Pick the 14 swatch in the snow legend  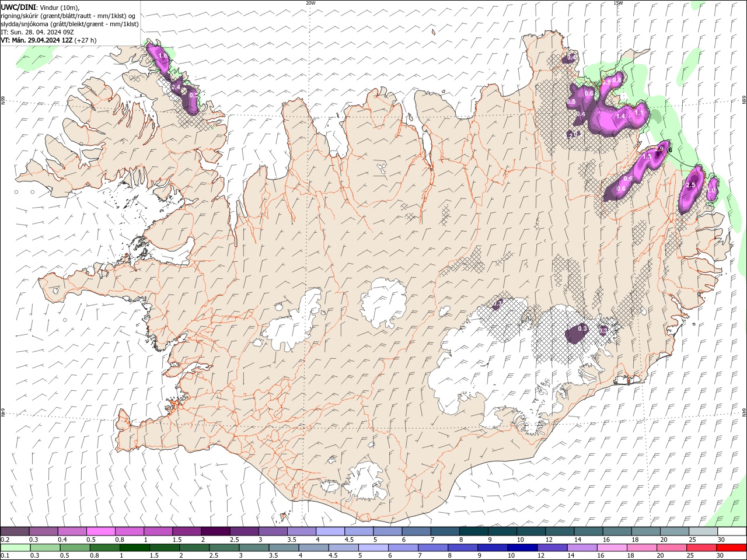click(589, 531)
